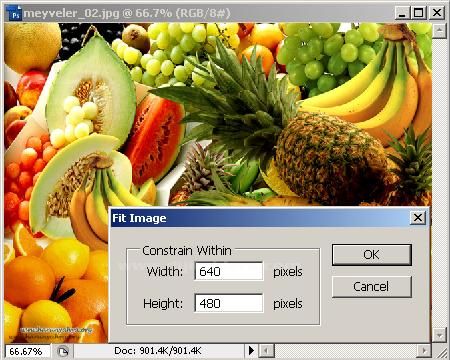The width and height of the screenshot is (450, 360).
Task: Close the Fit Image dialog
Action: coord(418,218)
